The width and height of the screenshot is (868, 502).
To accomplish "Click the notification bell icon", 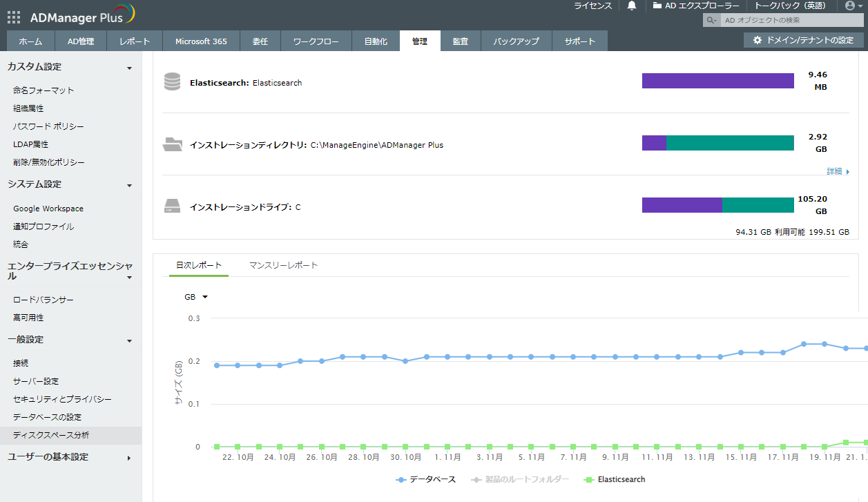I will pyautogui.click(x=631, y=6).
